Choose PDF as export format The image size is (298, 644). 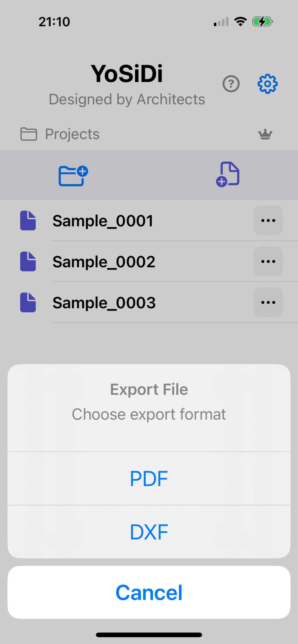(x=149, y=478)
